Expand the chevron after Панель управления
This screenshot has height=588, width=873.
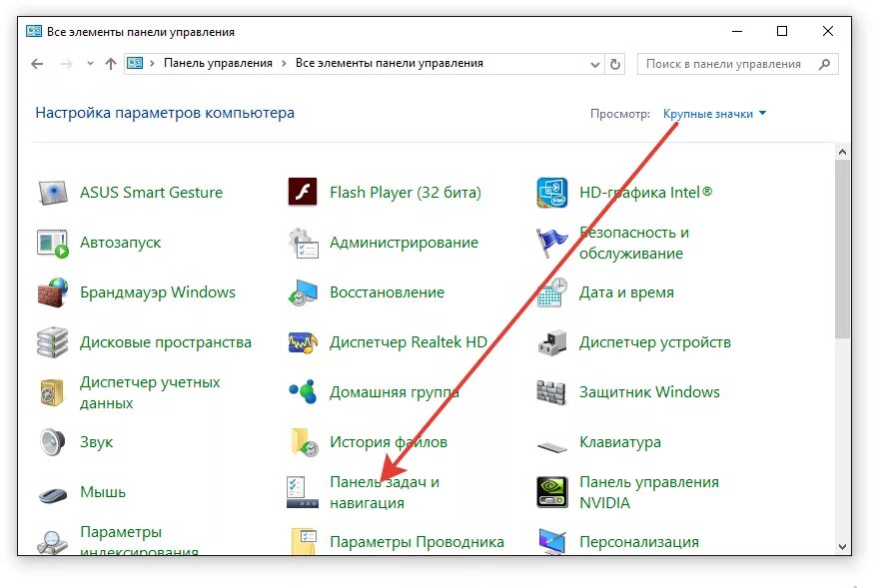(284, 64)
